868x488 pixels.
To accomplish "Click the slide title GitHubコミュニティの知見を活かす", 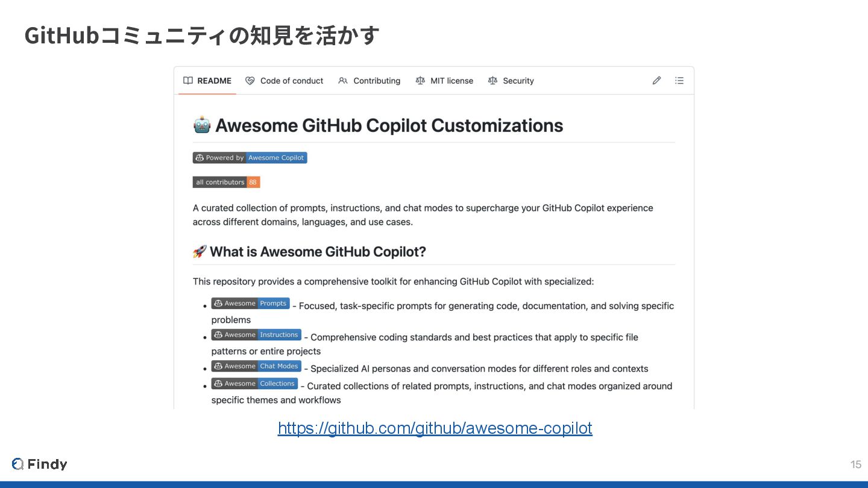I will point(202,35).
